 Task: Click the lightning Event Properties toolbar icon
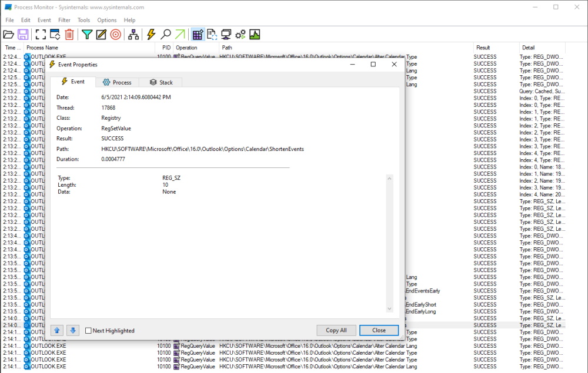coord(151,35)
